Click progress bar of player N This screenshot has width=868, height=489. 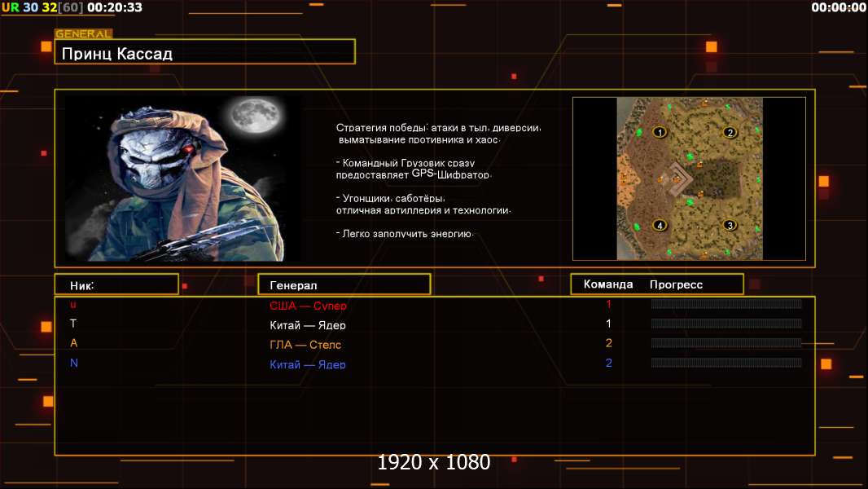click(x=726, y=363)
